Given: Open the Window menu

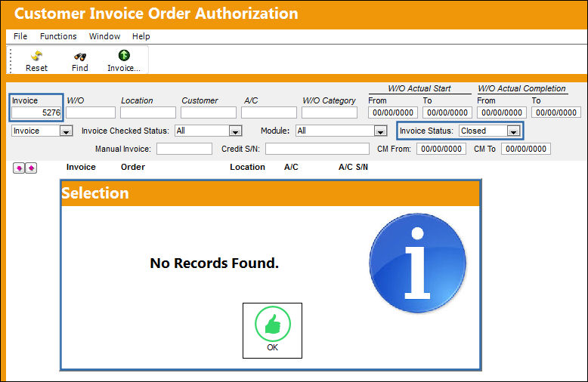Looking at the screenshot, I should (104, 36).
